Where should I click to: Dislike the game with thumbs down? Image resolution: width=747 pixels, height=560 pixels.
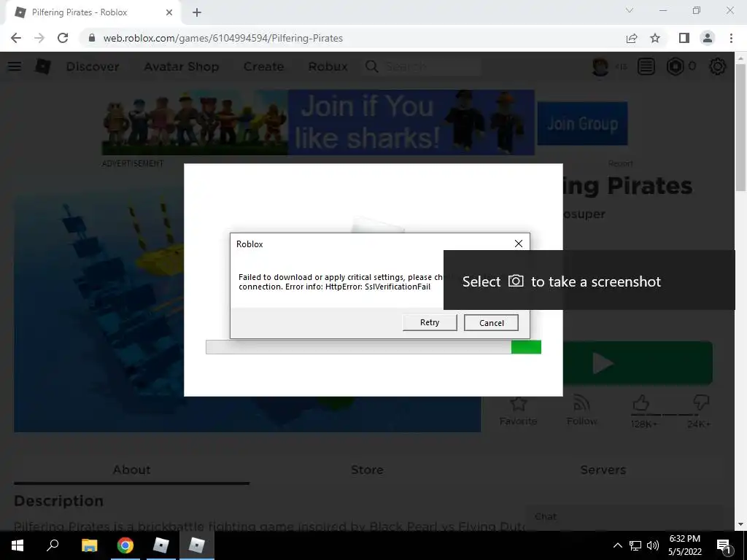point(701,404)
